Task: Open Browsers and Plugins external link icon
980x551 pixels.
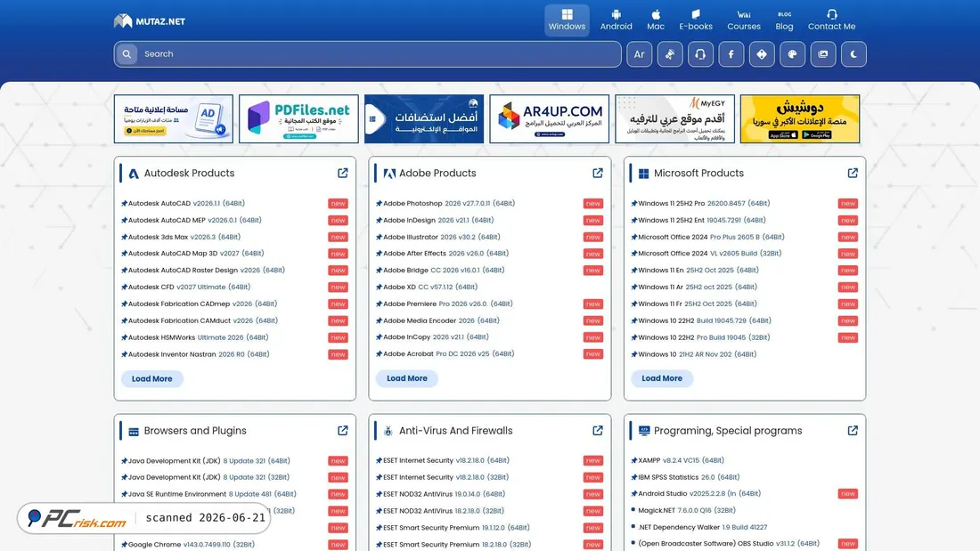Action: point(342,431)
